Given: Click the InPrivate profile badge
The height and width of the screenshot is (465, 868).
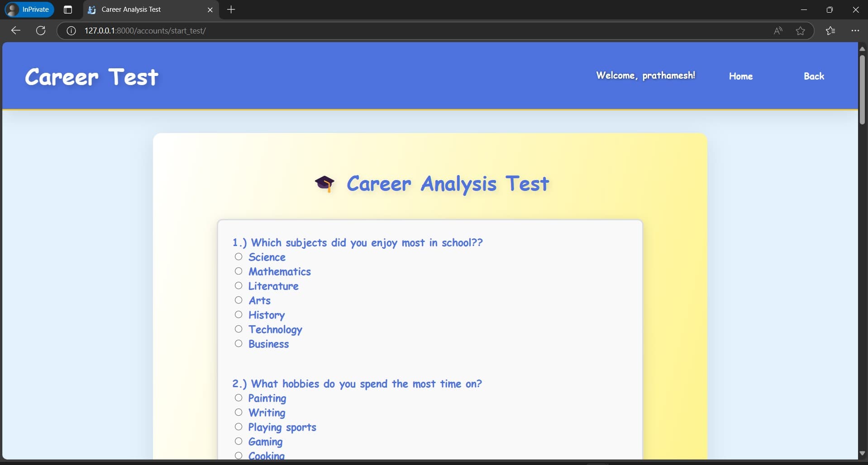Looking at the screenshot, I should click(x=29, y=9).
